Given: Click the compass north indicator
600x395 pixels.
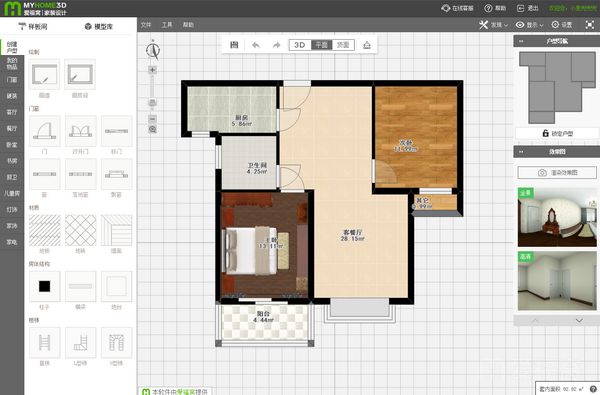Looking at the screenshot, I should (x=153, y=50).
